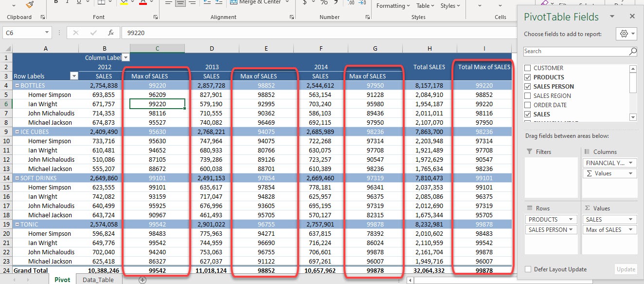The image size is (644, 284).
Task: Click the Name Box showing C6
Action: (23, 33)
